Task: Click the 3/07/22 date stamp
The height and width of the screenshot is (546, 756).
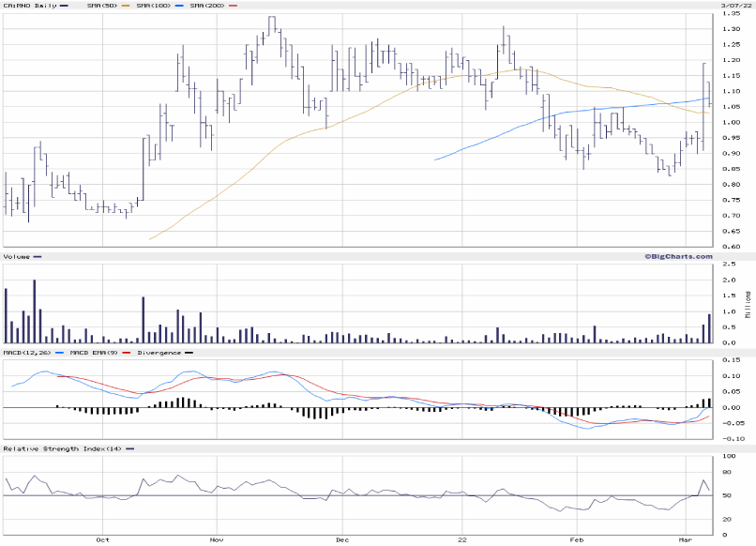Action: [x=733, y=6]
